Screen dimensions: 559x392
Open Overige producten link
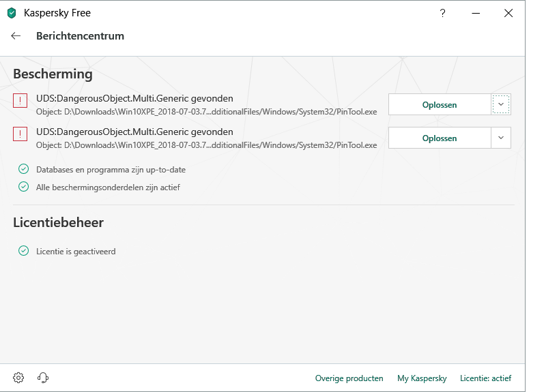[349, 378]
